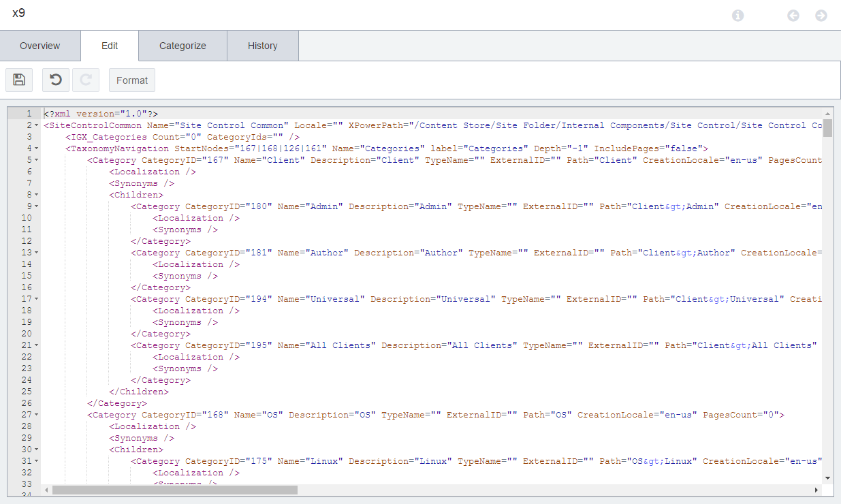Click the CategoryID "167" value

(x=218, y=160)
